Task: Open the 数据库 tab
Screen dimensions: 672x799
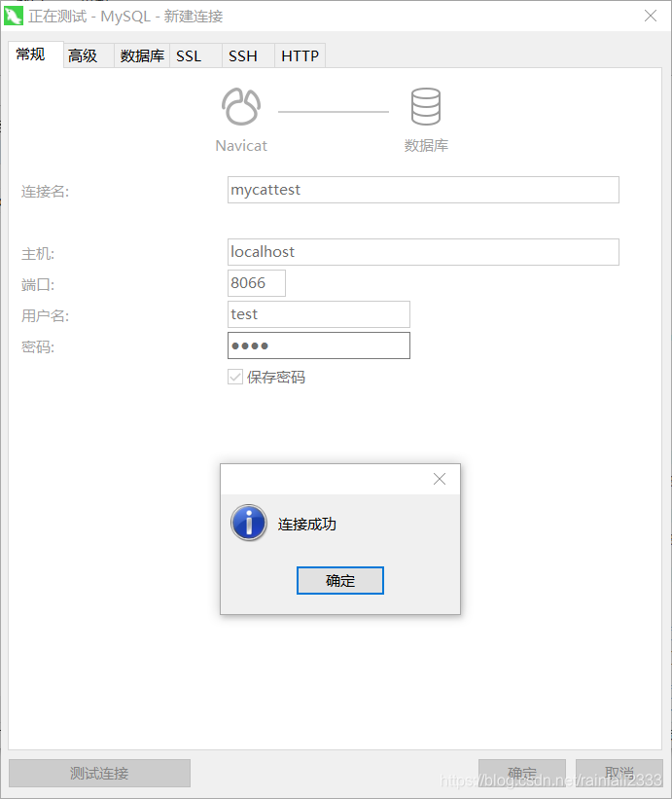Action: [142, 55]
